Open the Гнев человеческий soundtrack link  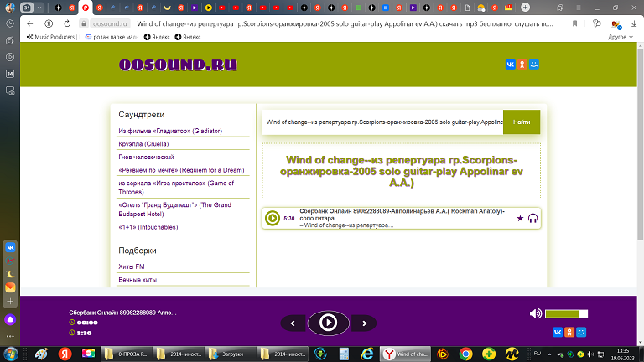[x=146, y=158]
